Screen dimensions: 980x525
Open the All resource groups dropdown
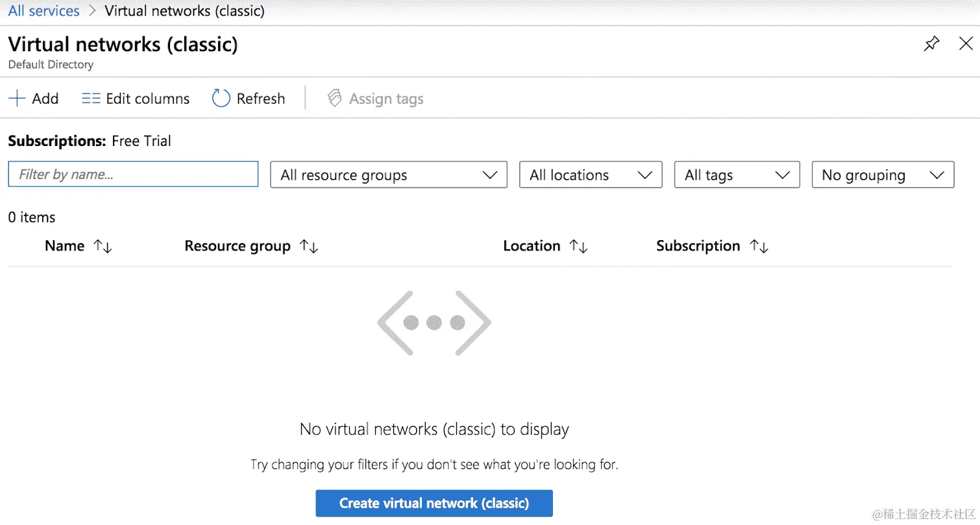point(389,175)
